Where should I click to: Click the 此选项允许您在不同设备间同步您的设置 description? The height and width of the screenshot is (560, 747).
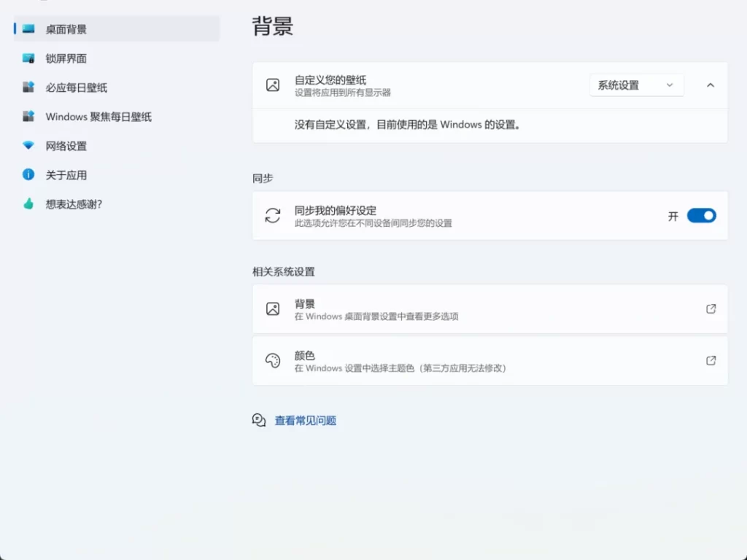(x=373, y=223)
